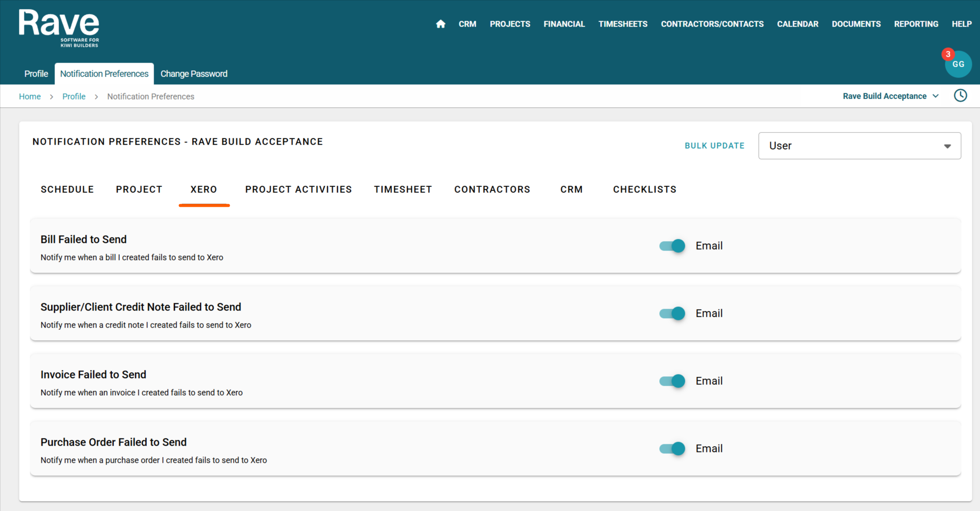Select the Notification Preferences tab
The width and height of the screenshot is (980, 511).
click(104, 73)
